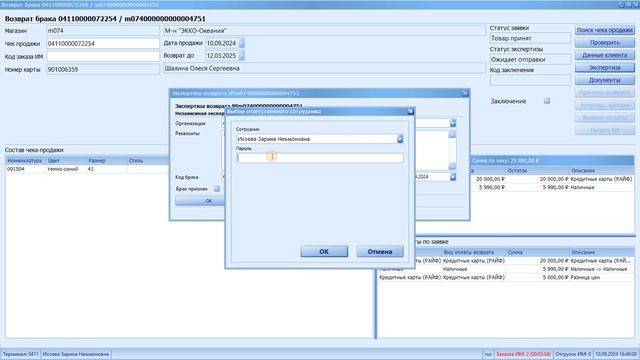Click the Статус заявки field 'Товар принят'
The height and width of the screenshot is (360, 640).
pyautogui.click(x=530, y=38)
